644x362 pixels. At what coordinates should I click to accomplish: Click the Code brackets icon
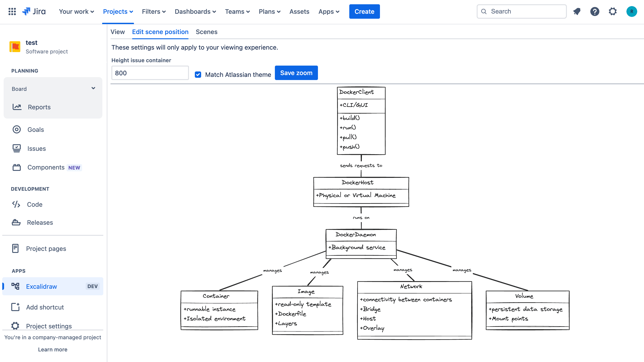point(16,204)
